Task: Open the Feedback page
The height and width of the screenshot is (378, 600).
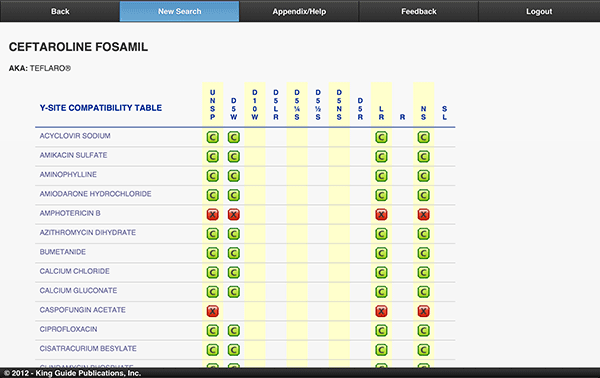Action: click(419, 11)
